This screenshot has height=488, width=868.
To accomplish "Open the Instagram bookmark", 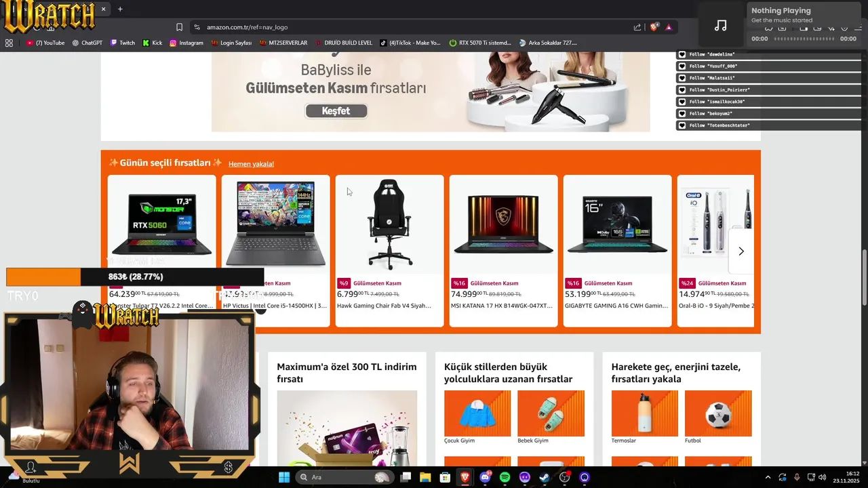I will [x=186, y=43].
